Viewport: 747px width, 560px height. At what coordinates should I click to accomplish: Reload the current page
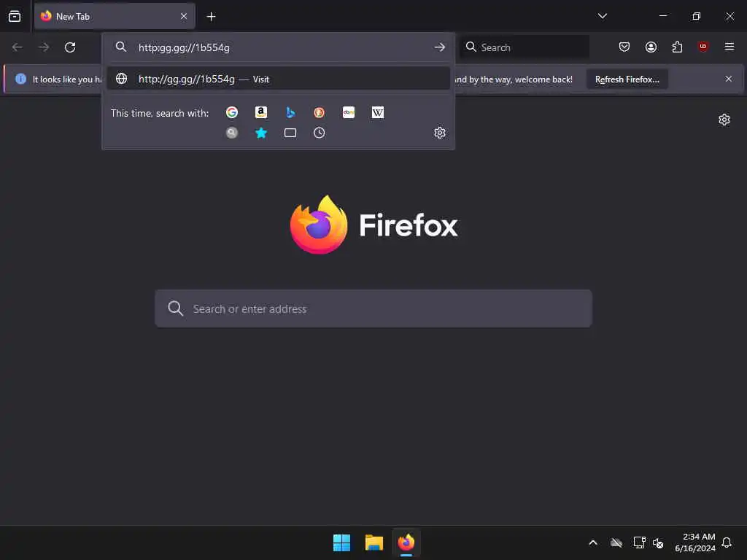coord(70,47)
